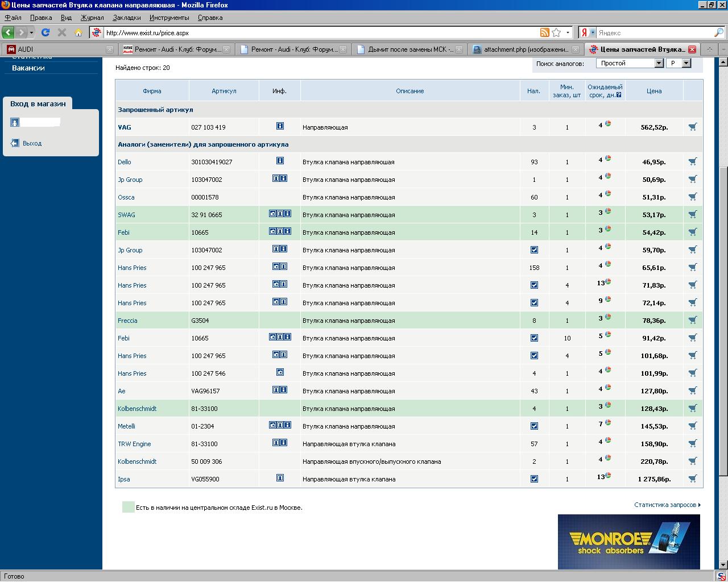
Task: Toggle availability checkbox for Jp Group 59,70р.
Action: coord(534,250)
